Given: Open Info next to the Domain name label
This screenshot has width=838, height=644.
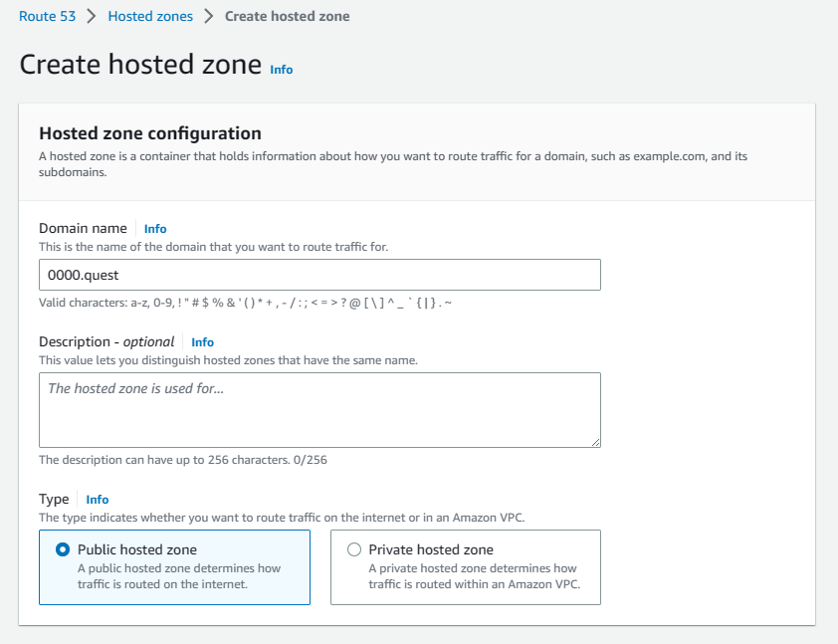Looking at the screenshot, I should pyautogui.click(x=155, y=228).
